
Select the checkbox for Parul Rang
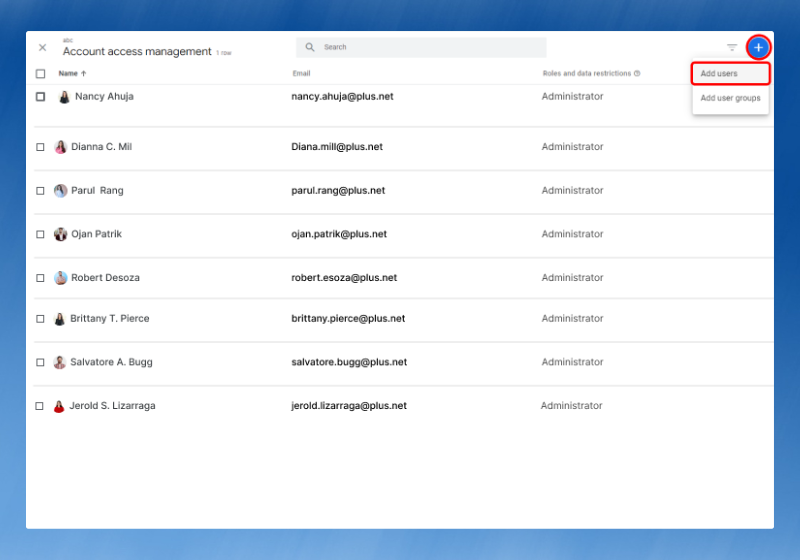coord(40,190)
